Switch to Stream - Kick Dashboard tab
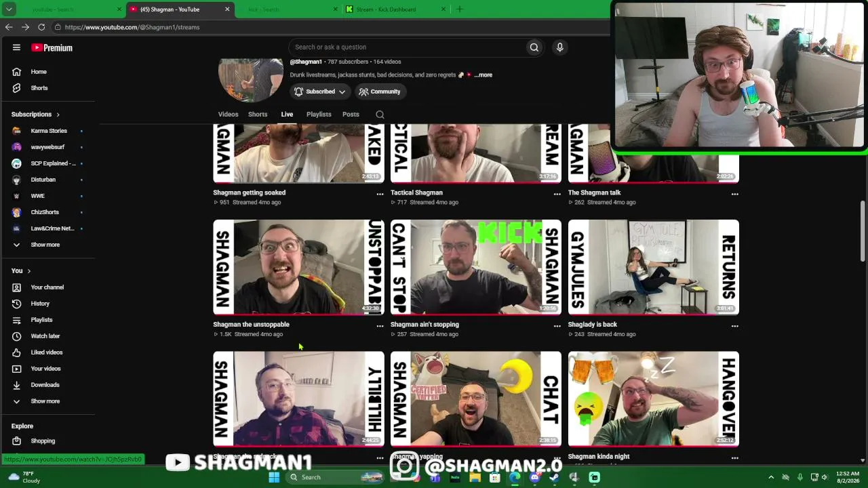Viewport: 868px width, 488px height. pos(395,9)
